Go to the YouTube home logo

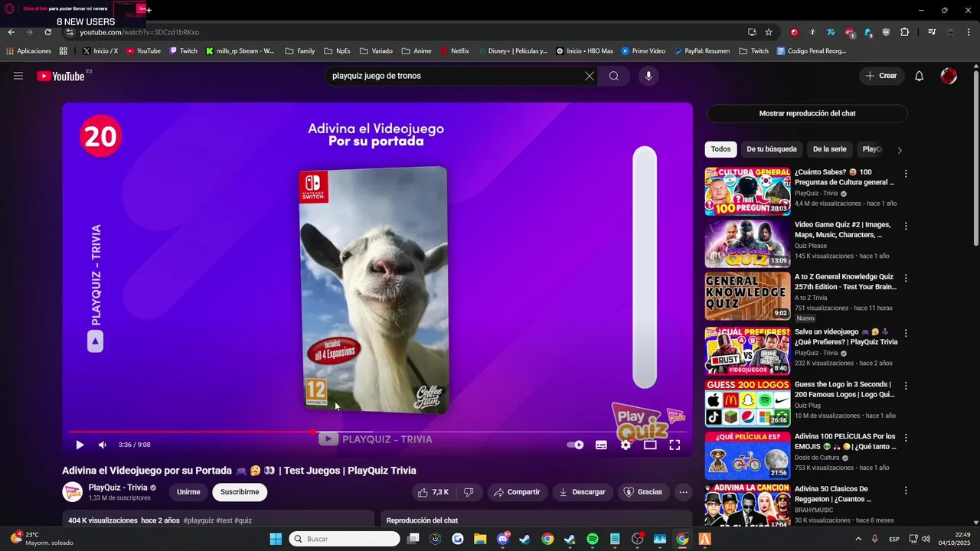(x=60, y=76)
